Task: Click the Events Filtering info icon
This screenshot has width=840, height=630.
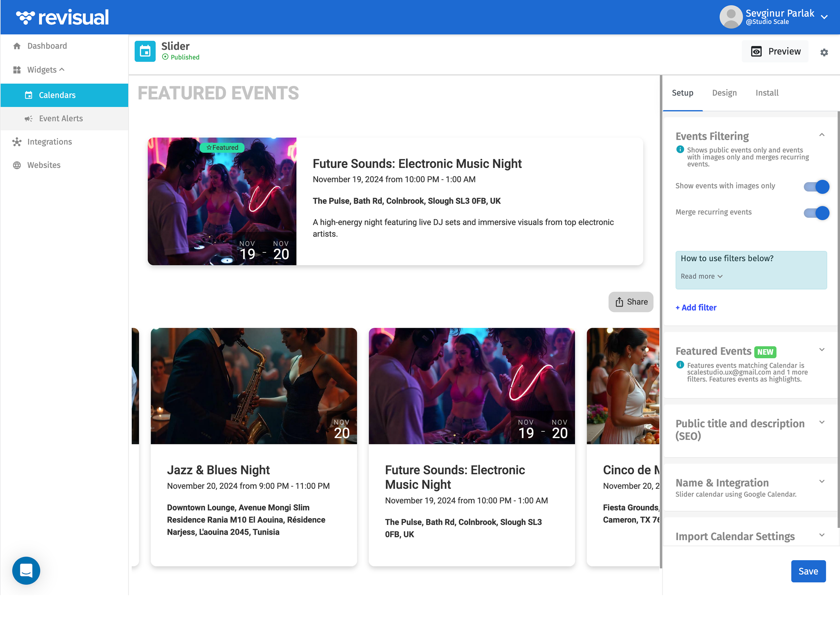Action: (x=680, y=150)
